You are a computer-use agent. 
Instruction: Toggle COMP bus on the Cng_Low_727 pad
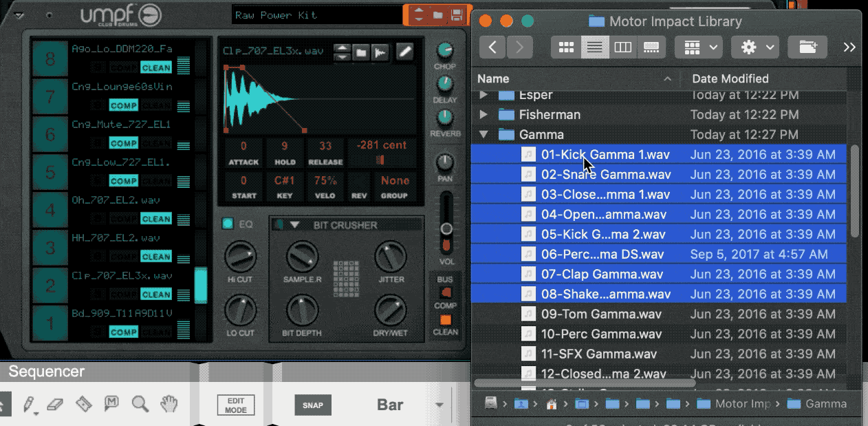pyautogui.click(x=124, y=181)
